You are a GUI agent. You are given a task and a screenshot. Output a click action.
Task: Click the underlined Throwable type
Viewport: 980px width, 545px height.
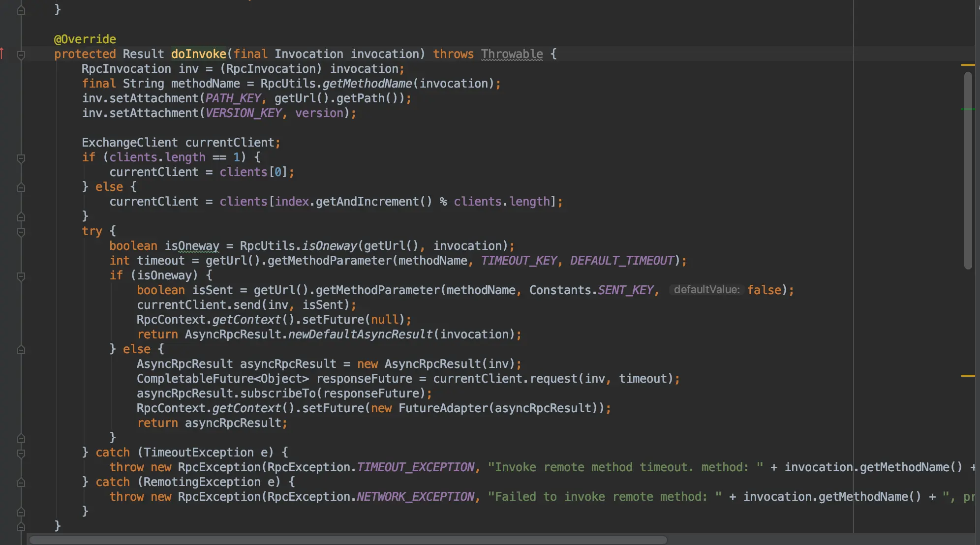tap(512, 54)
